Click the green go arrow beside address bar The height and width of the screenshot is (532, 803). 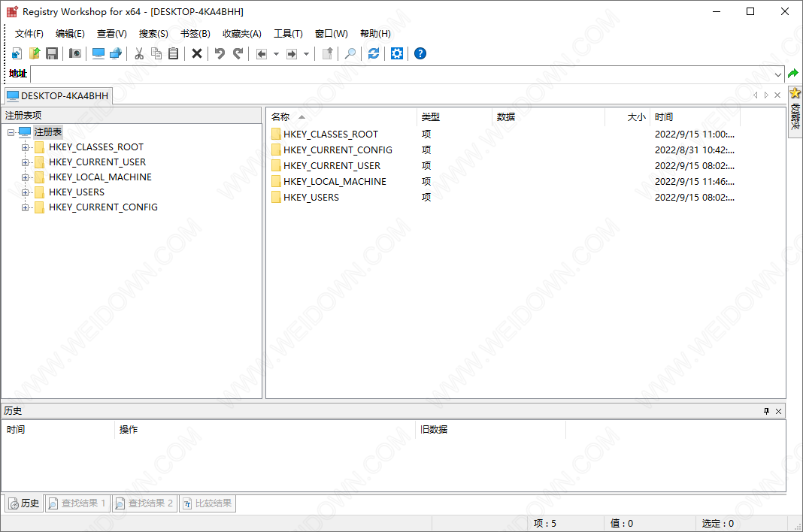click(793, 74)
